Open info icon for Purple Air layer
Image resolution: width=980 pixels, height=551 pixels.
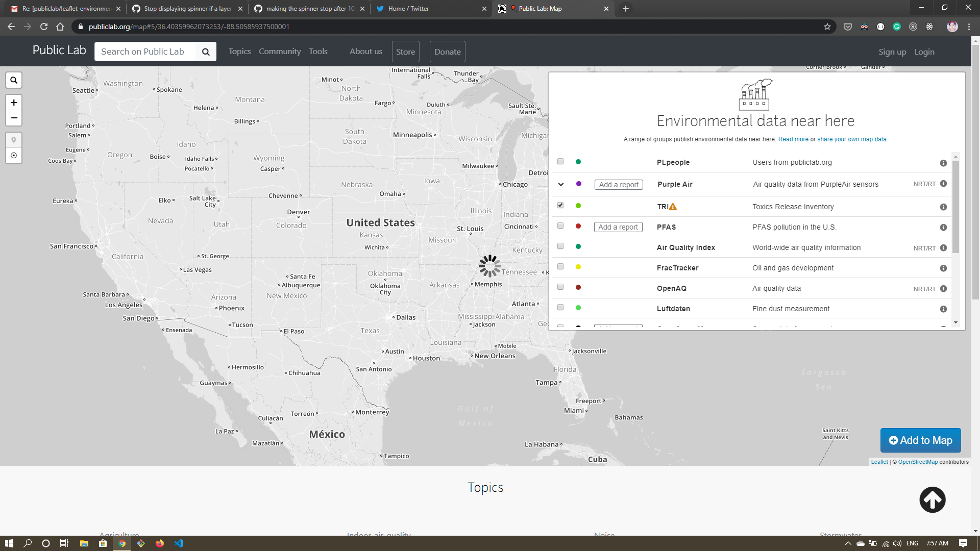[943, 184]
